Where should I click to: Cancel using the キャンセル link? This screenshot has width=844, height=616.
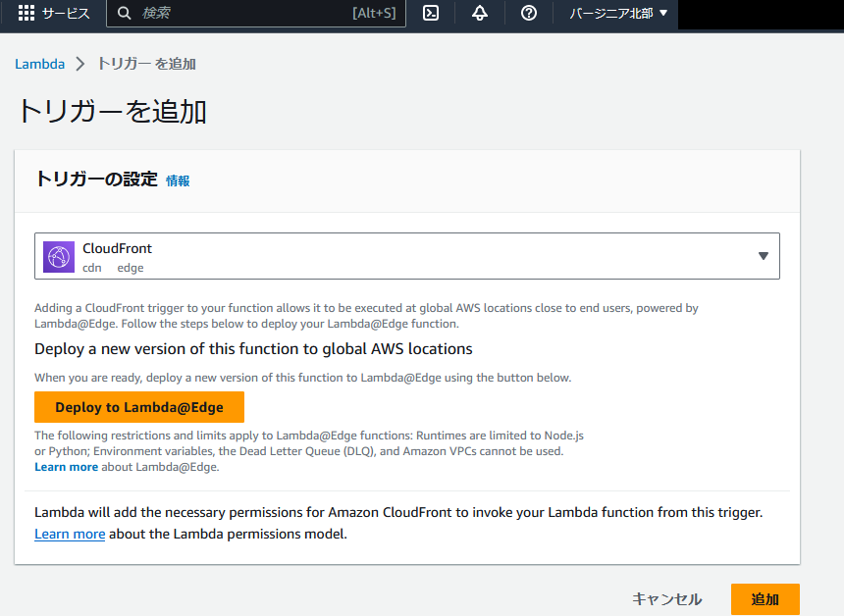[666, 598]
